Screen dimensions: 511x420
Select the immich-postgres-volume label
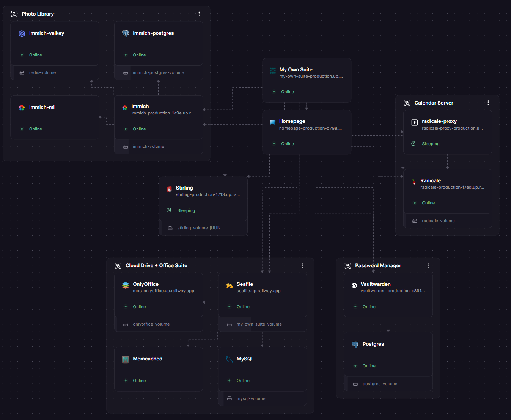coord(159,73)
